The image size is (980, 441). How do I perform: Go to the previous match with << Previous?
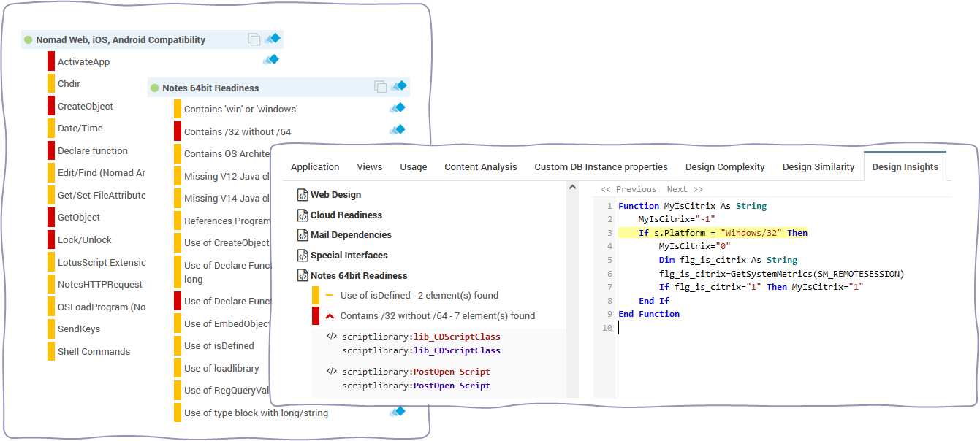[628, 189]
